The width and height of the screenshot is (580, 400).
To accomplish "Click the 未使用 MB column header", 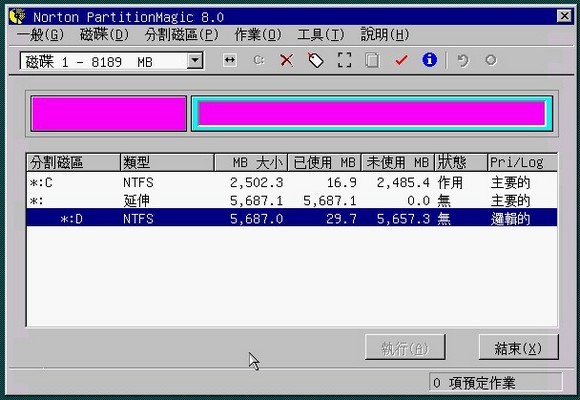I will (398, 162).
